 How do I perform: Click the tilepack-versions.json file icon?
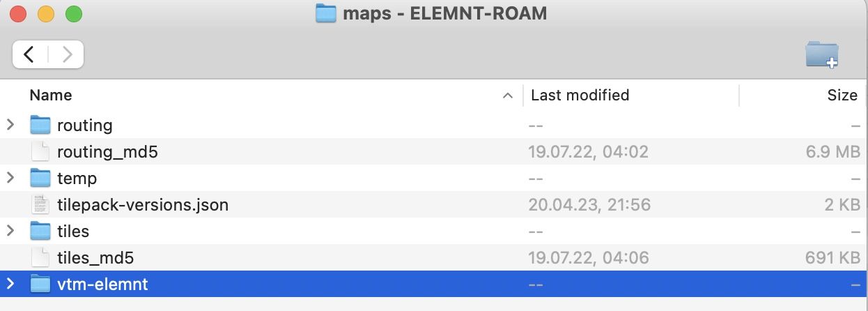[41, 205]
